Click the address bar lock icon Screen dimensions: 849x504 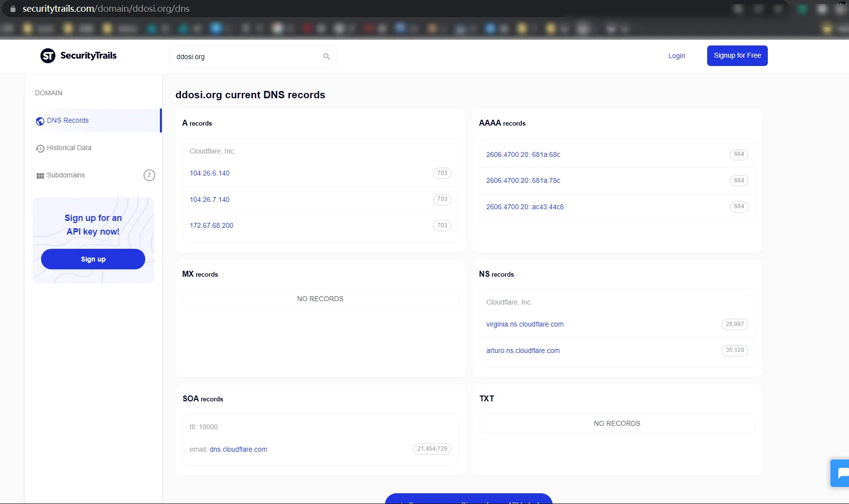13,9
